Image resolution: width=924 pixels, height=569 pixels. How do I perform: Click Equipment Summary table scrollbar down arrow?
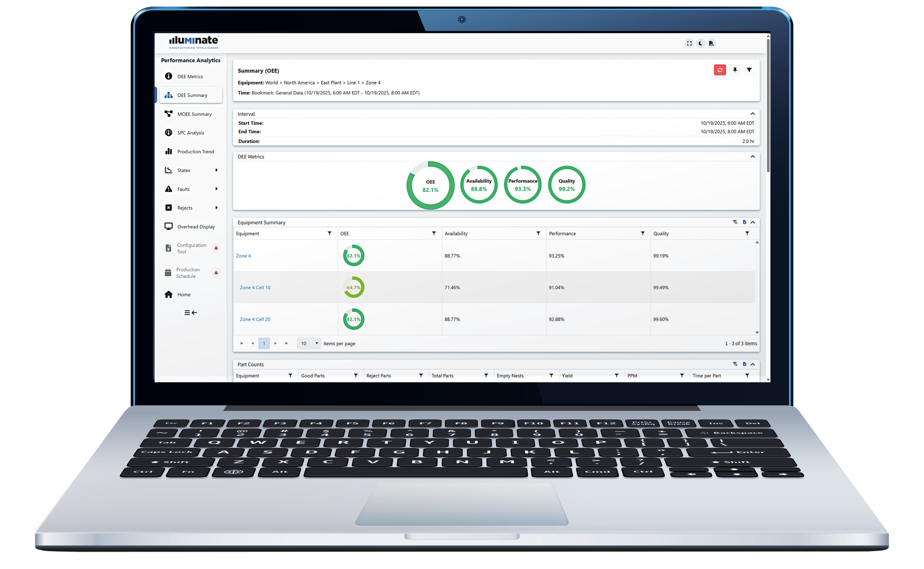click(x=757, y=333)
